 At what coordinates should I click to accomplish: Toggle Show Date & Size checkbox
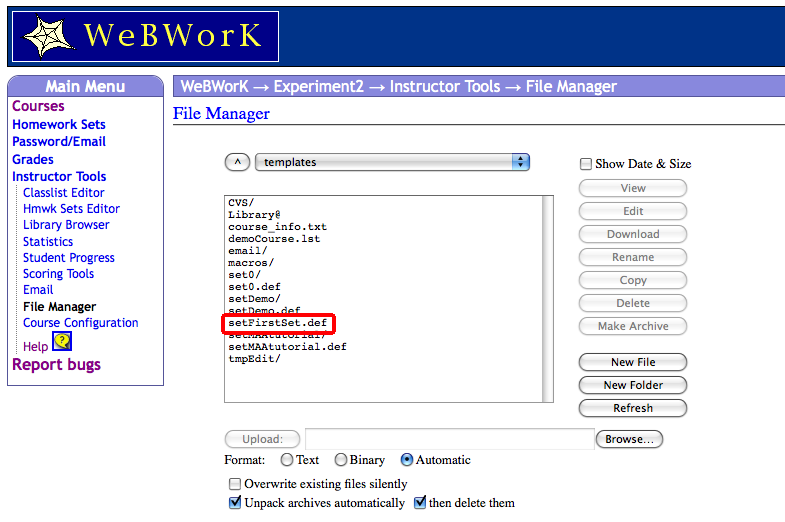pyautogui.click(x=585, y=164)
